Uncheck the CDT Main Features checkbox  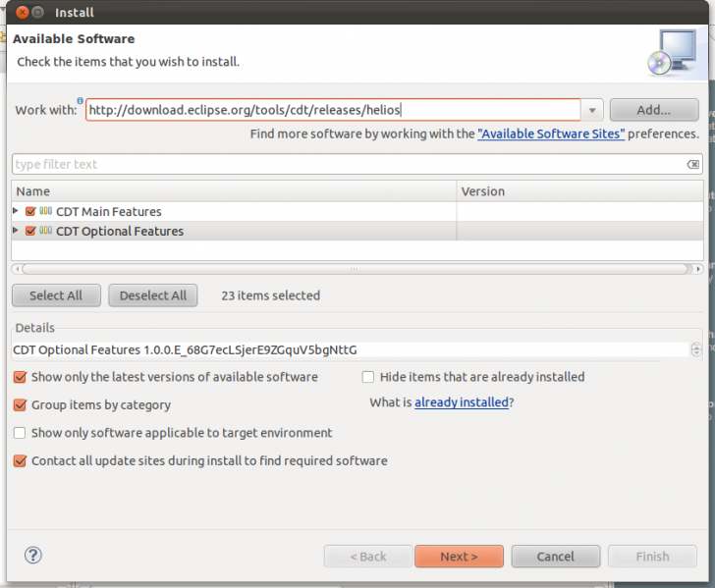pyautogui.click(x=30, y=212)
